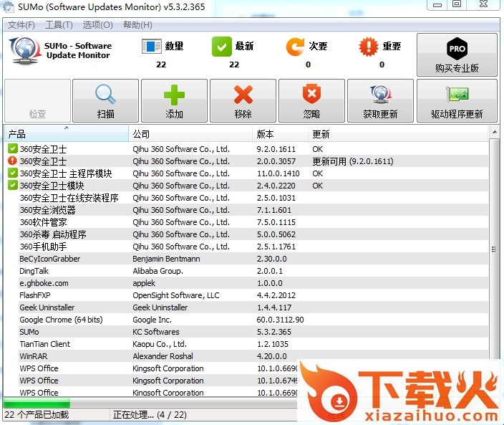Click the 更新可用 (9.2.0.1611) status cell
This screenshot has height=425, width=504.
tap(353, 161)
